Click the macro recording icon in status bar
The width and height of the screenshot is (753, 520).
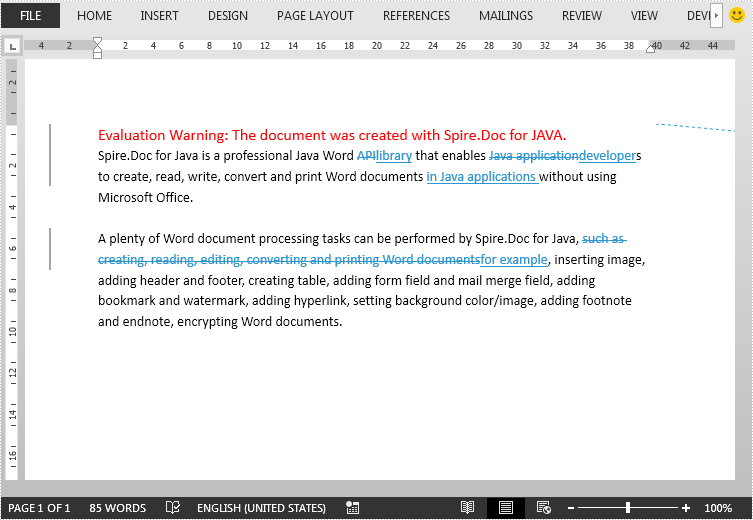(x=352, y=508)
